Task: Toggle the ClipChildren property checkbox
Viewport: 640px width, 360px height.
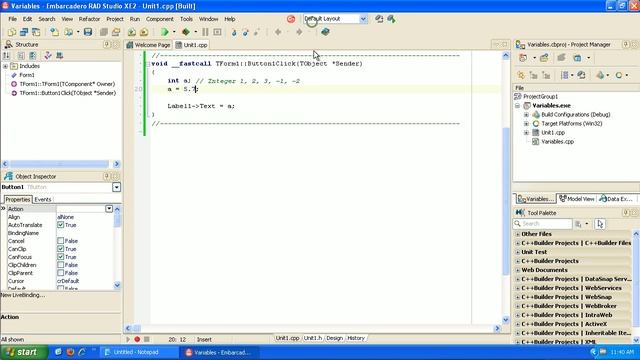Action: [60, 265]
